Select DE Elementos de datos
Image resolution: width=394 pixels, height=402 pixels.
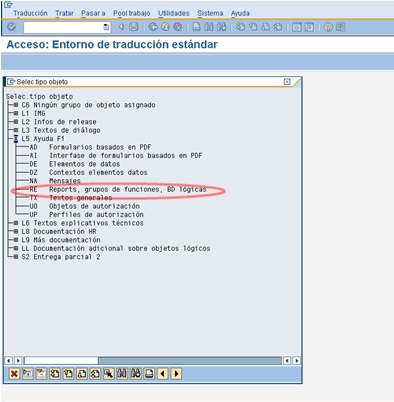tap(75, 164)
